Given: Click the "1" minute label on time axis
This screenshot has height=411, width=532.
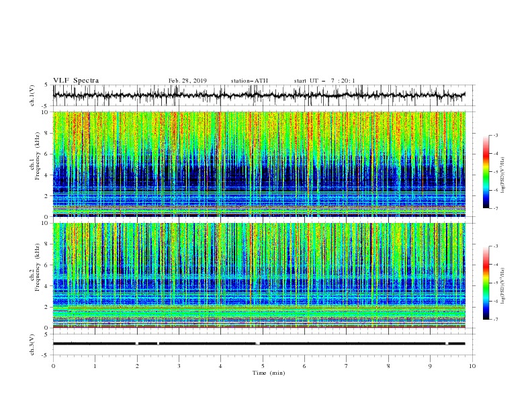Looking at the screenshot, I should coord(95,366).
